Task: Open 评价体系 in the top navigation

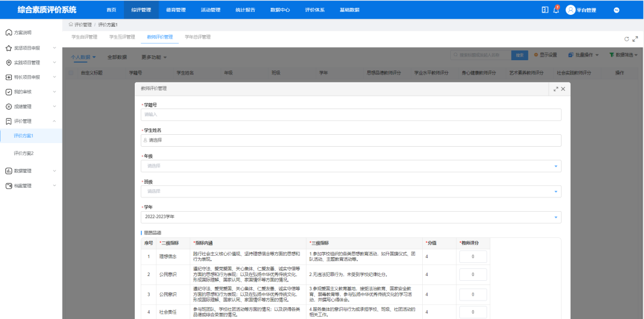Action: [x=315, y=10]
